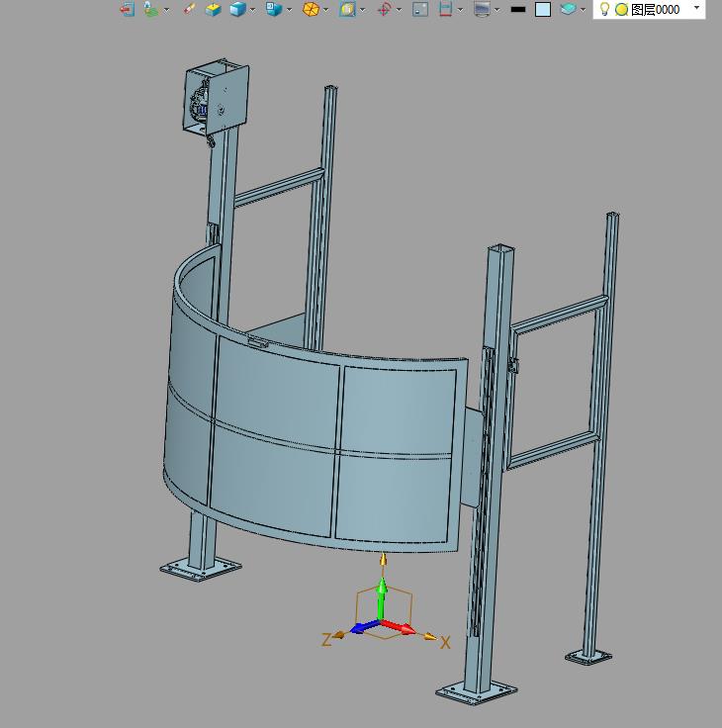The image size is (722, 728).
Task: Click the Z axis label
Action: pos(326,640)
